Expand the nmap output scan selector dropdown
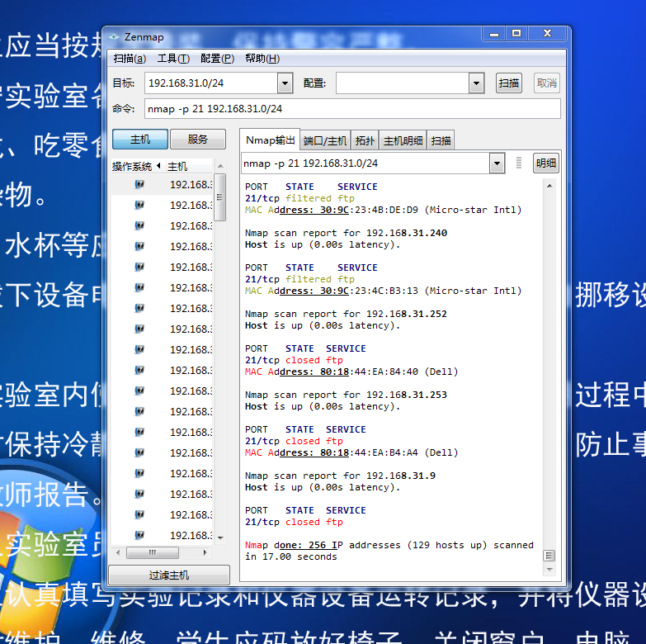The height and width of the screenshot is (644, 646). tap(497, 163)
